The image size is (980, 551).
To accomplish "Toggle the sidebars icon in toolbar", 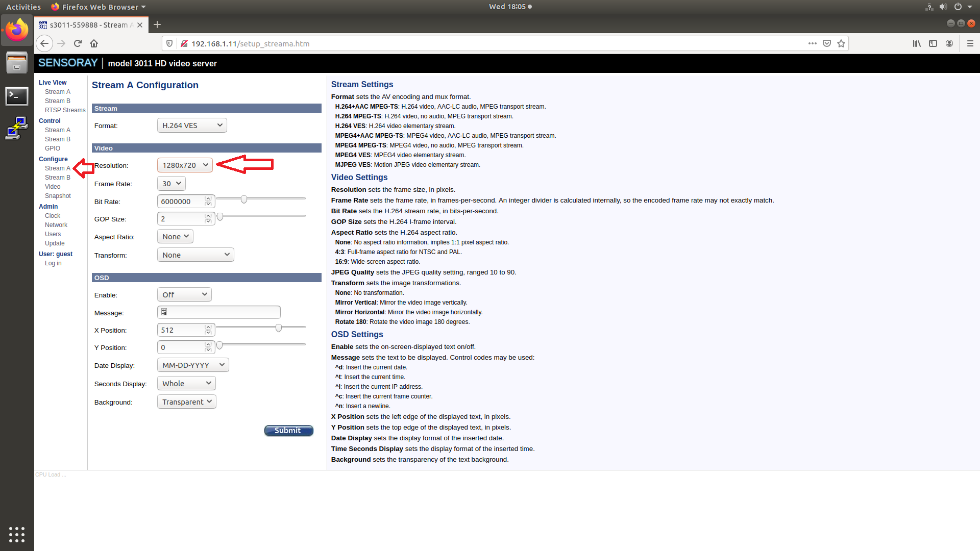I will click(933, 43).
